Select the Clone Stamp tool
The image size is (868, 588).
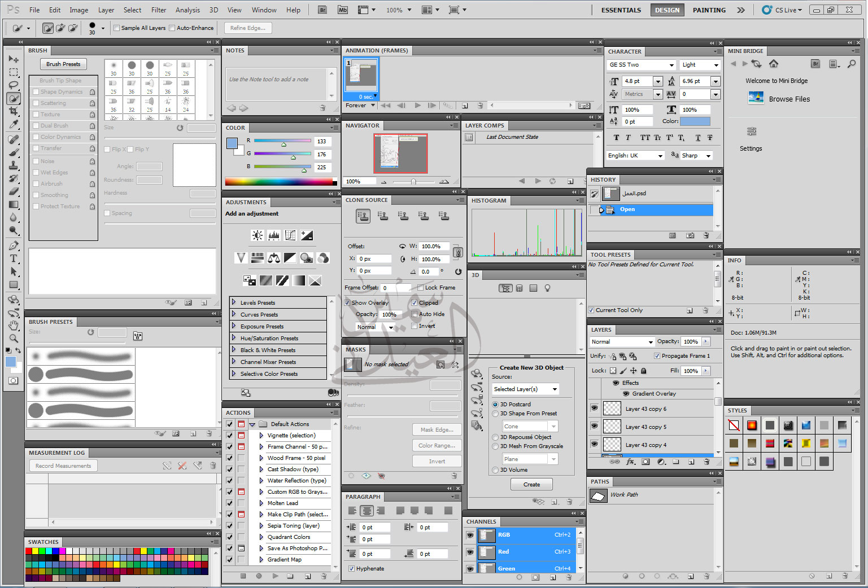[14, 165]
